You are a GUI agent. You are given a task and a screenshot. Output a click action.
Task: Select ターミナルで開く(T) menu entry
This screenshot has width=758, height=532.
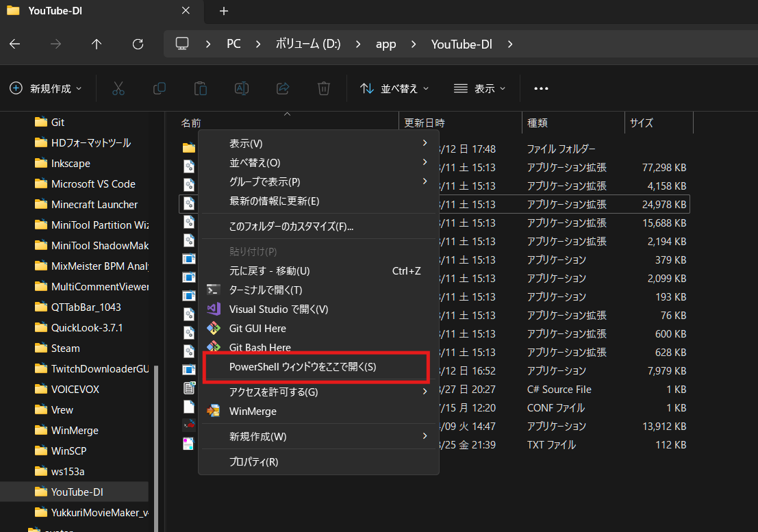pyautogui.click(x=318, y=290)
